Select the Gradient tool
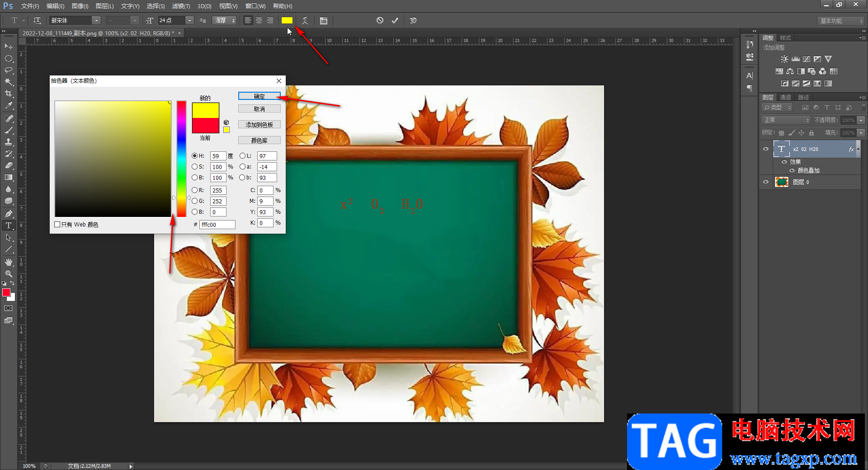Image resolution: width=868 pixels, height=470 pixels. pos(9,177)
